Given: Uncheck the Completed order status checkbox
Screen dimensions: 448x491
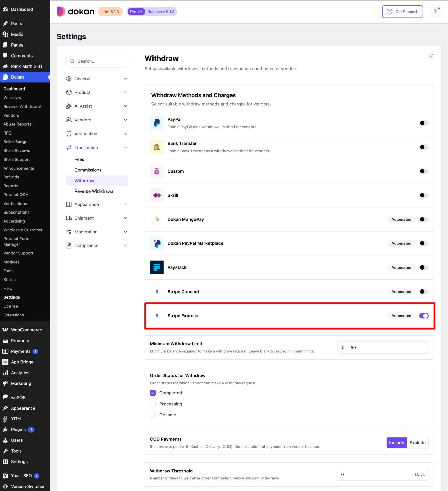Looking at the screenshot, I should tap(153, 393).
